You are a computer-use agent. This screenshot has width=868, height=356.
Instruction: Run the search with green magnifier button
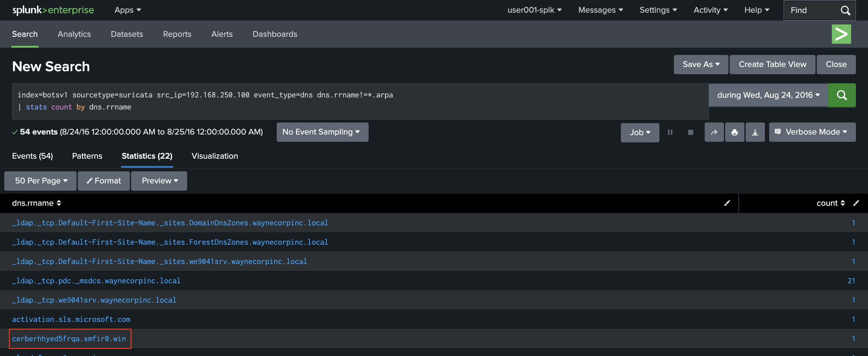pos(842,95)
